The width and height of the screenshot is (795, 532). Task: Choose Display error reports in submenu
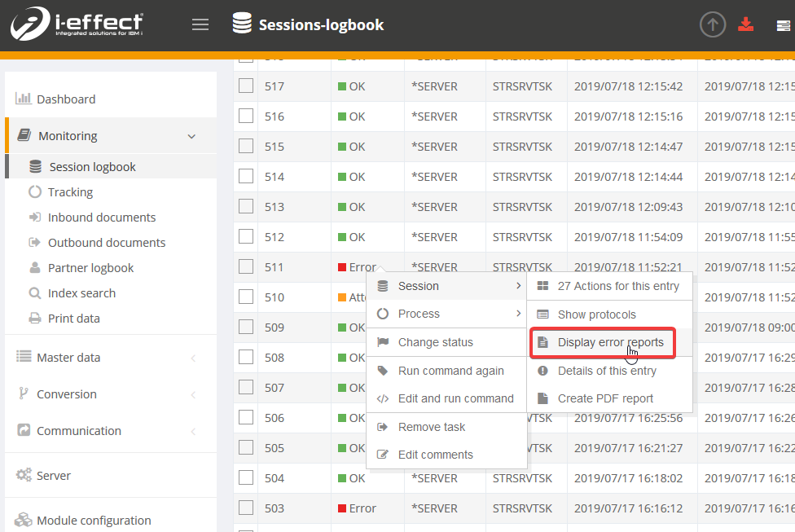(x=610, y=343)
